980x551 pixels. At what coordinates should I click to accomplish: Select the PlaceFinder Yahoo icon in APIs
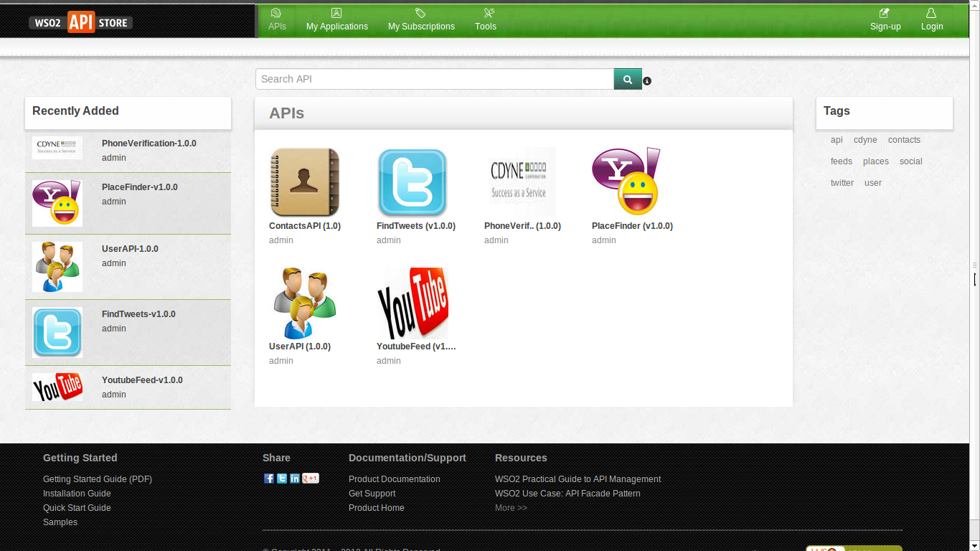[x=626, y=182]
